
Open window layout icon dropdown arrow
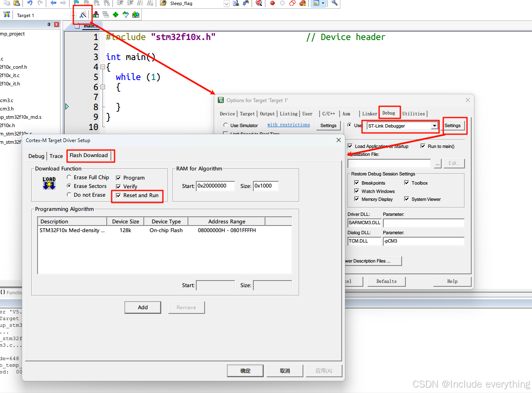click(323, 3)
